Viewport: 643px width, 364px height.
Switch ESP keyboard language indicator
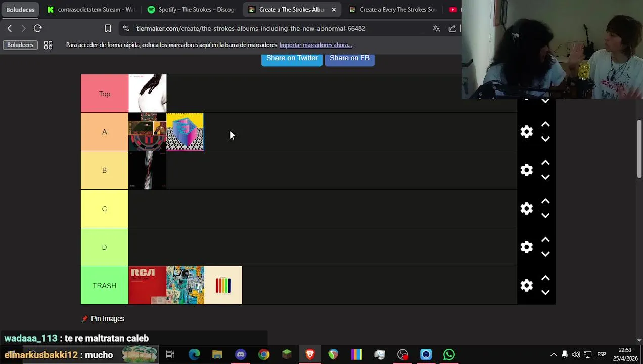pos(602,354)
